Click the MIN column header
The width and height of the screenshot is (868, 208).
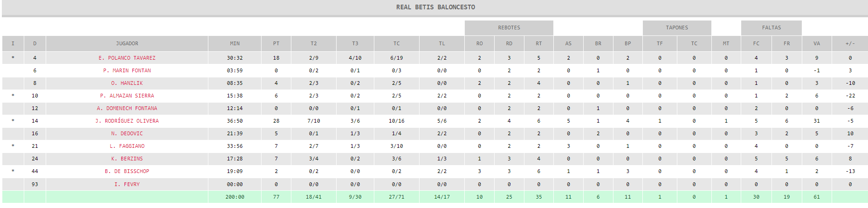(234, 43)
